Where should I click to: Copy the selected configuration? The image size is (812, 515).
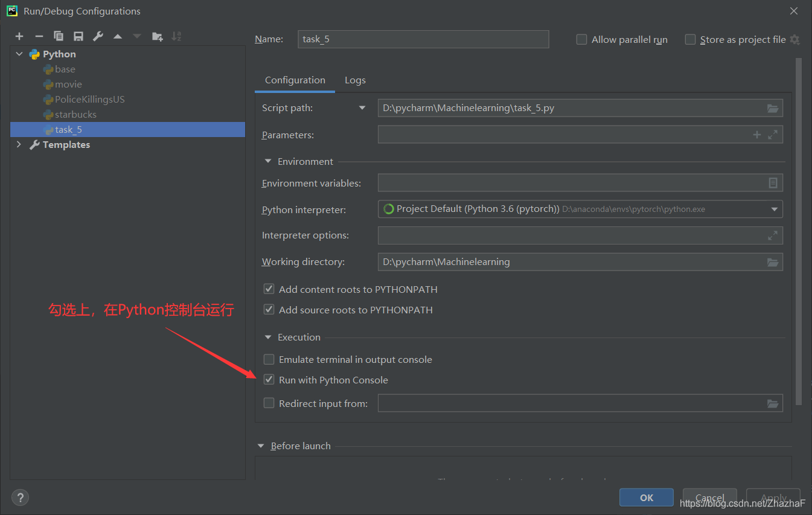(x=59, y=37)
